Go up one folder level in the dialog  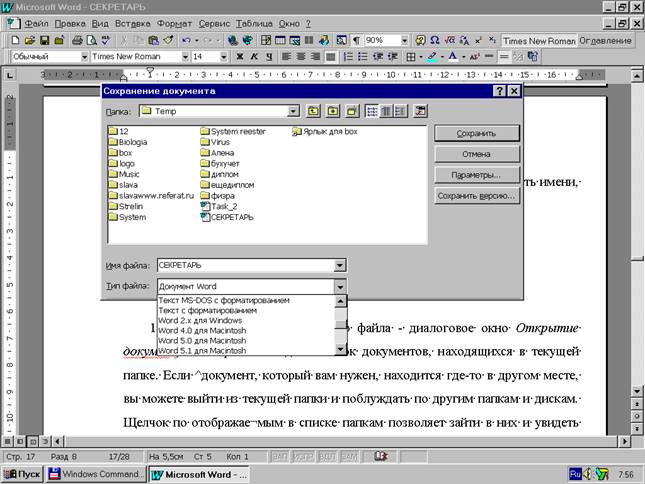313,111
